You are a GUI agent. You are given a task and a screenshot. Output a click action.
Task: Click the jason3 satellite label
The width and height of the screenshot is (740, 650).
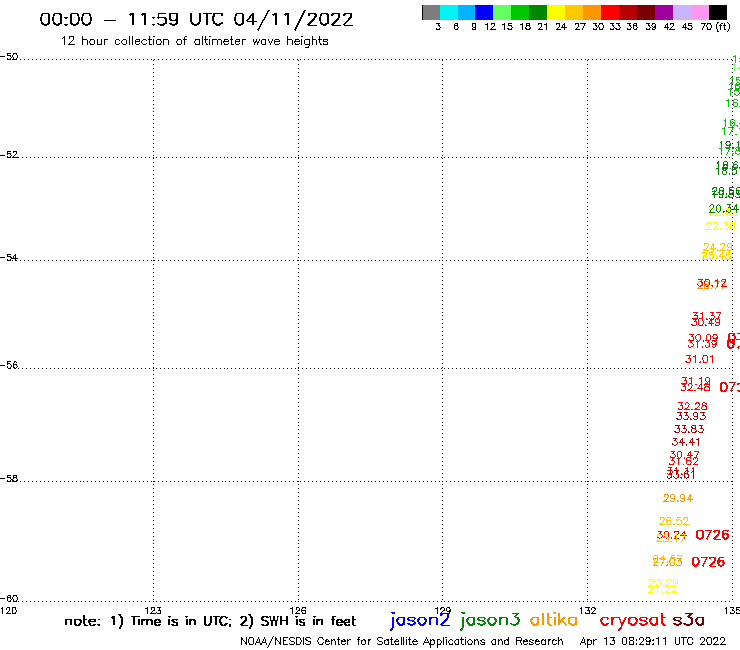(x=490, y=620)
